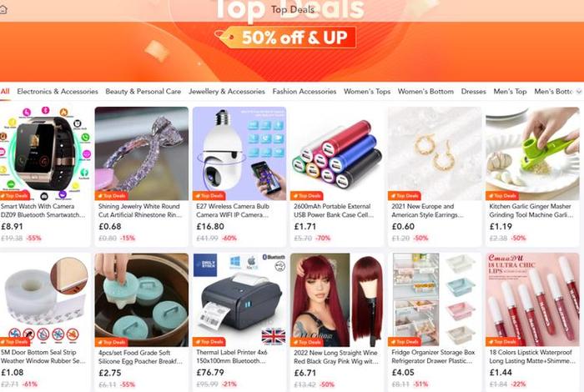Click the home icon at top left
The height and width of the screenshot is (392, 584).
[3, 10]
